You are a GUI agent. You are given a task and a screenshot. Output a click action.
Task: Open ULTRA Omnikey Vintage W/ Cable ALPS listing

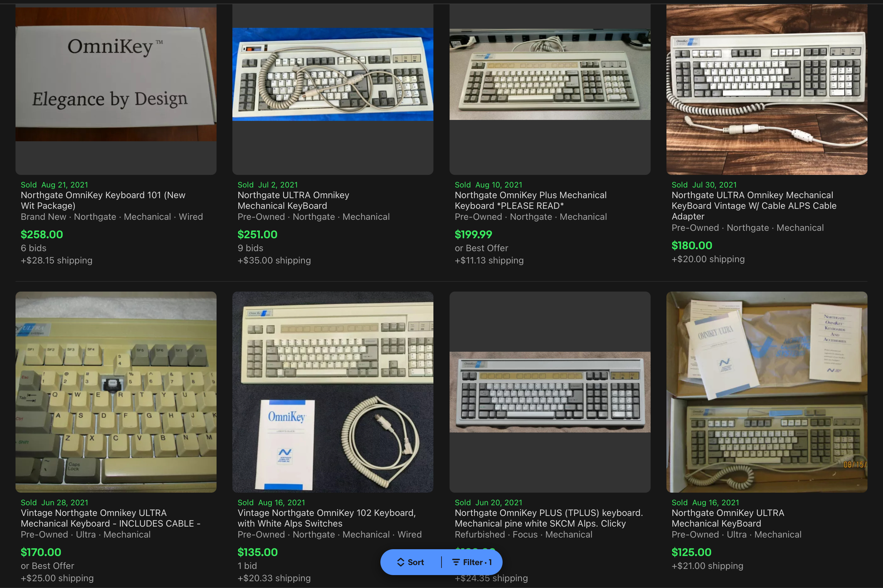(754, 206)
